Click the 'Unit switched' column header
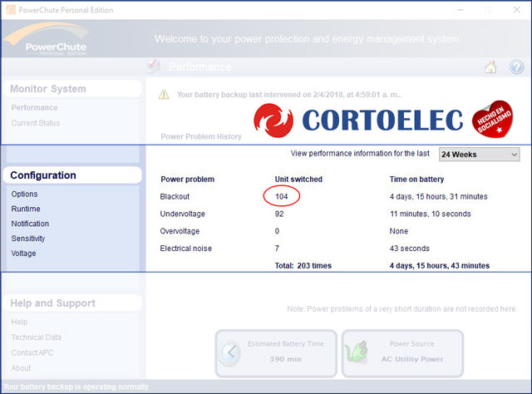Image resolution: width=532 pixels, height=394 pixels. [x=298, y=180]
